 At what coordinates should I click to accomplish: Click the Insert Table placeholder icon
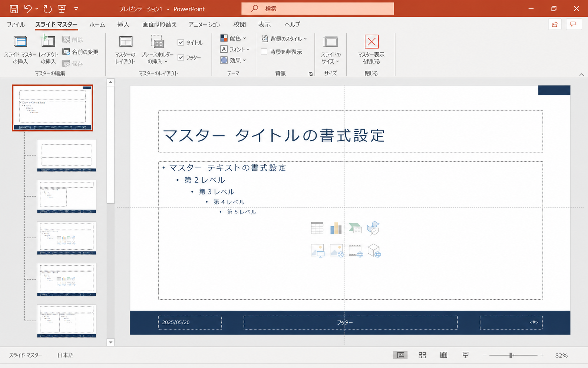point(317,228)
